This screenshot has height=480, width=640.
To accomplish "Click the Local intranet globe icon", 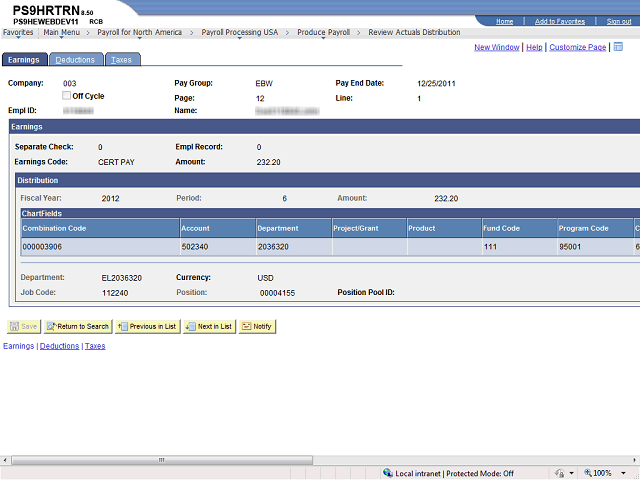I will (388, 473).
